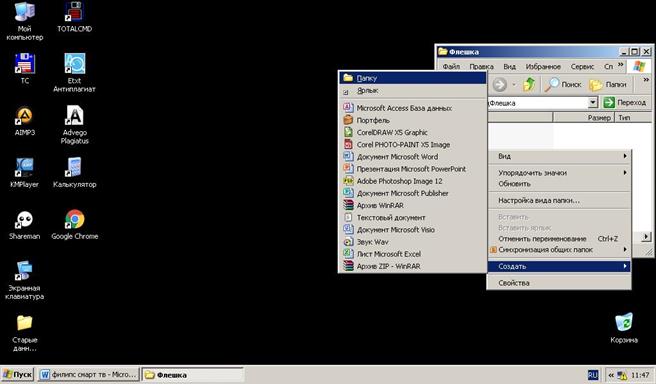Click the Флешка taskbar button
The image size is (656, 384).
coord(192,375)
